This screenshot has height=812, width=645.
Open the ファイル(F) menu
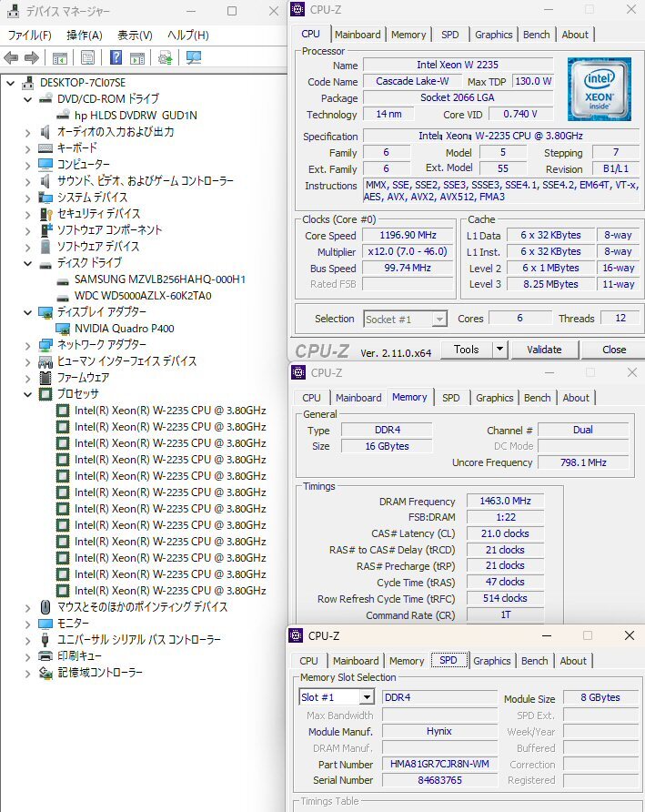point(29,36)
